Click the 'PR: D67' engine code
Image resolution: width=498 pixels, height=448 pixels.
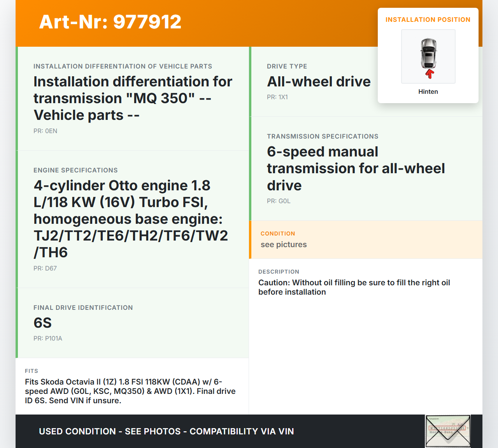pos(45,268)
